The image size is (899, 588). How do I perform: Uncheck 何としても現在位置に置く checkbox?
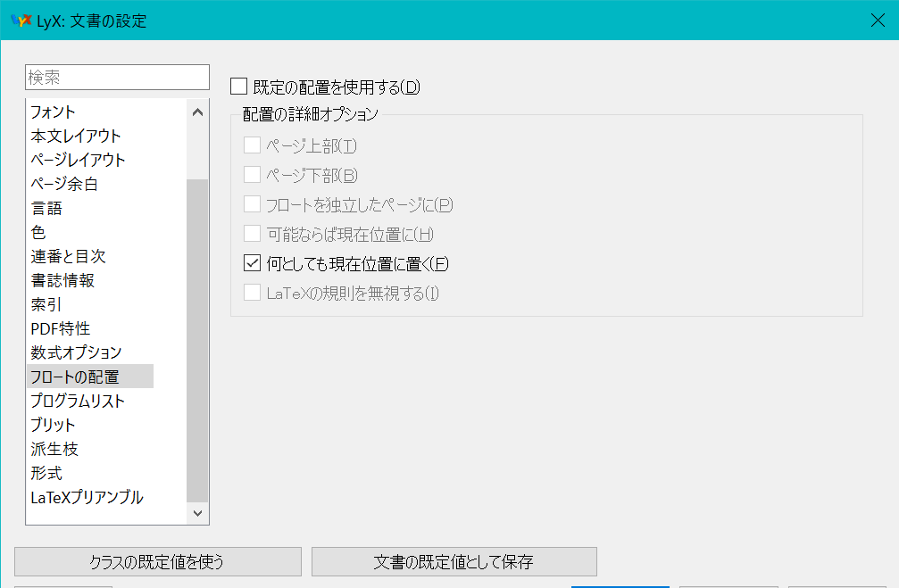[x=253, y=263]
